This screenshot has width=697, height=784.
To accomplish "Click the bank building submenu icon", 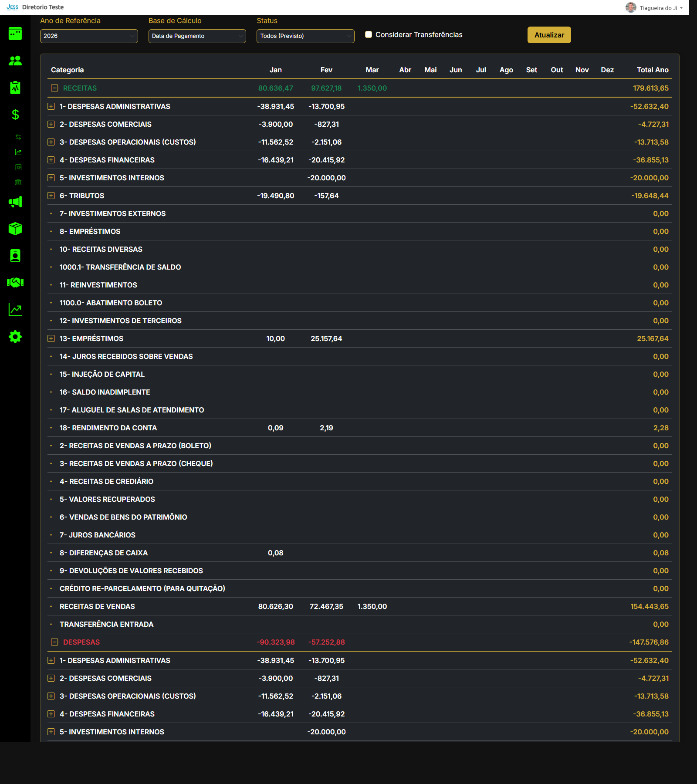I will (x=18, y=182).
